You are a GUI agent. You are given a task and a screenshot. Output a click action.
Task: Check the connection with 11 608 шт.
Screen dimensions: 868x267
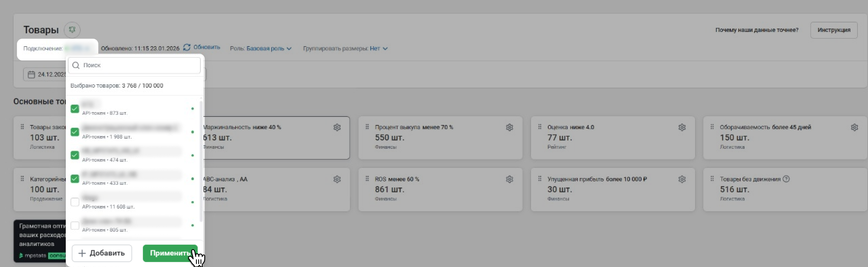(x=75, y=202)
